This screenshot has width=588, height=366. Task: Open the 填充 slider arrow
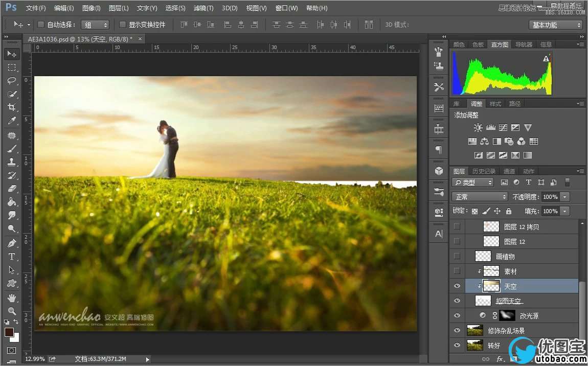(565, 211)
